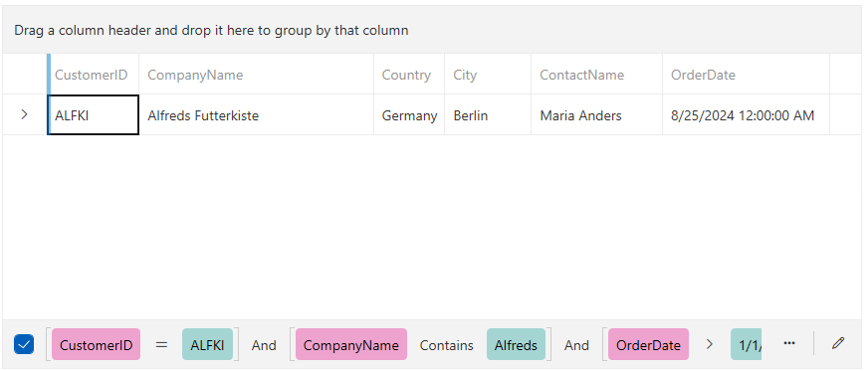Select the ALFKI cell
The image size is (868, 371).
click(x=93, y=115)
